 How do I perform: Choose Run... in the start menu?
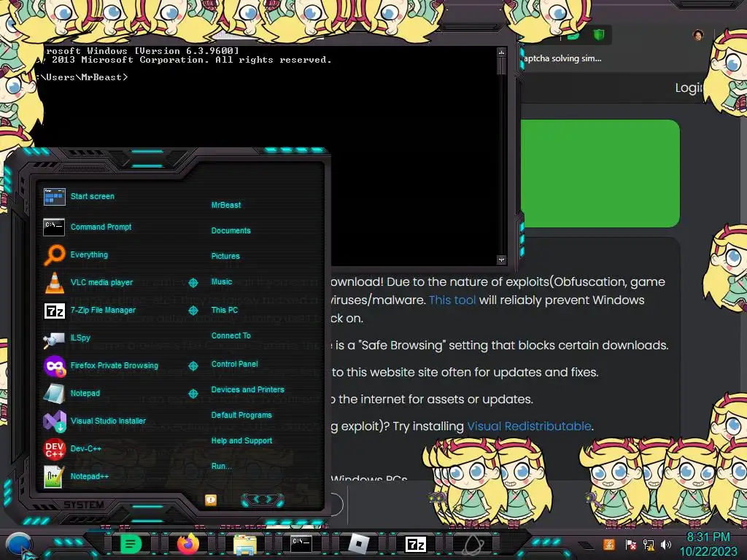[x=222, y=466]
